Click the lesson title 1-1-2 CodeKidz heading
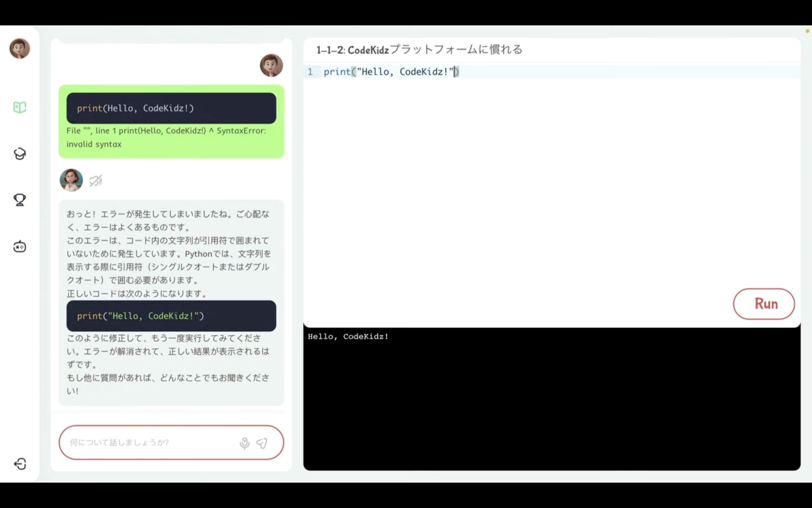 [419, 50]
